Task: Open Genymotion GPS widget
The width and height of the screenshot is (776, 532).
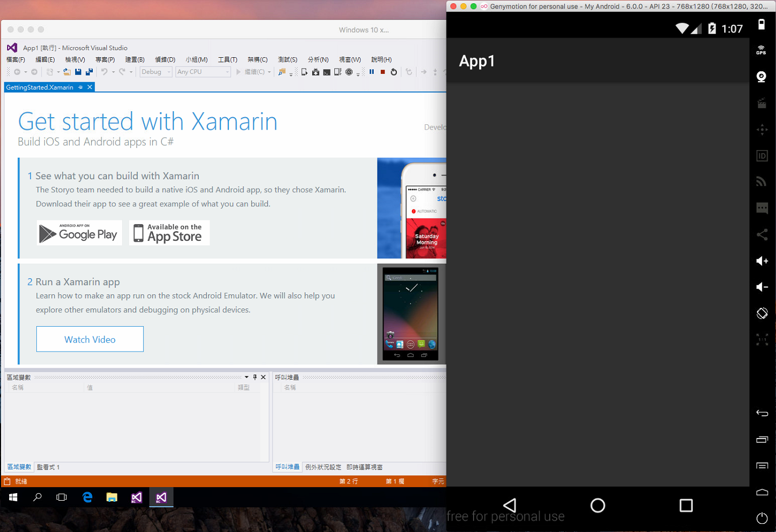Action: [x=761, y=50]
